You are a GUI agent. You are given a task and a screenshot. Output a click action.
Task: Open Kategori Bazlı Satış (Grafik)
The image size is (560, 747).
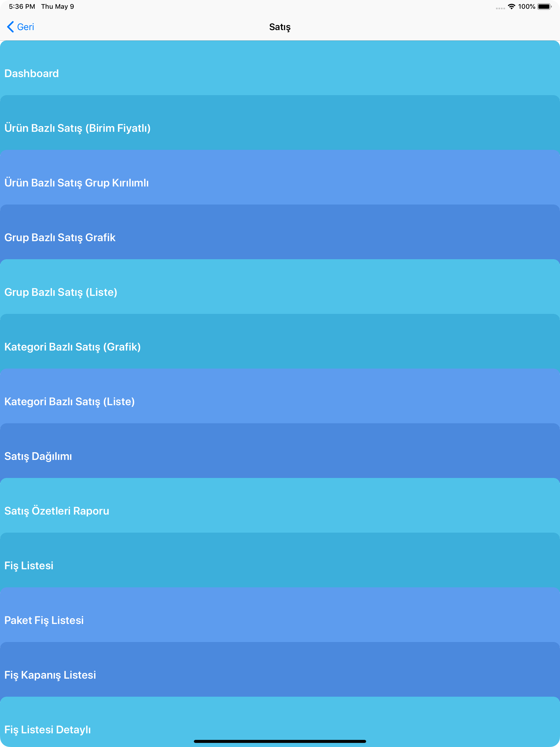point(280,342)
